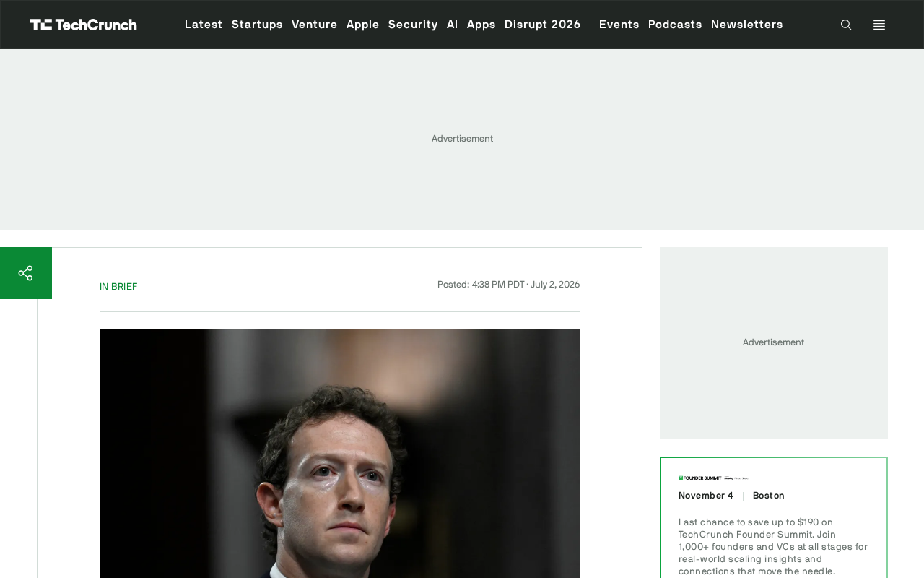The image size is (924, 578).
Task: Open the TechCrunch logo home link
Action: pos(83,25)
